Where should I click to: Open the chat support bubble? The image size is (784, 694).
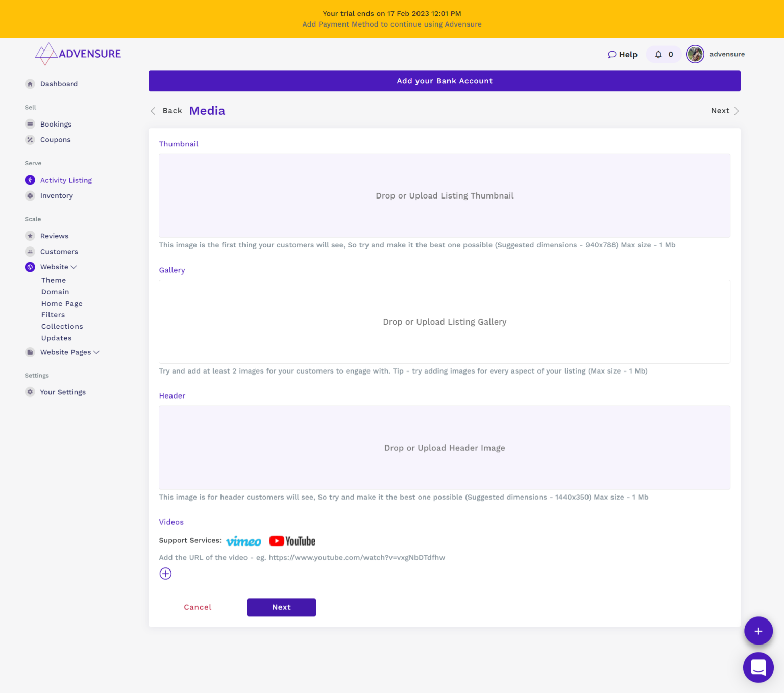[758, 667]
